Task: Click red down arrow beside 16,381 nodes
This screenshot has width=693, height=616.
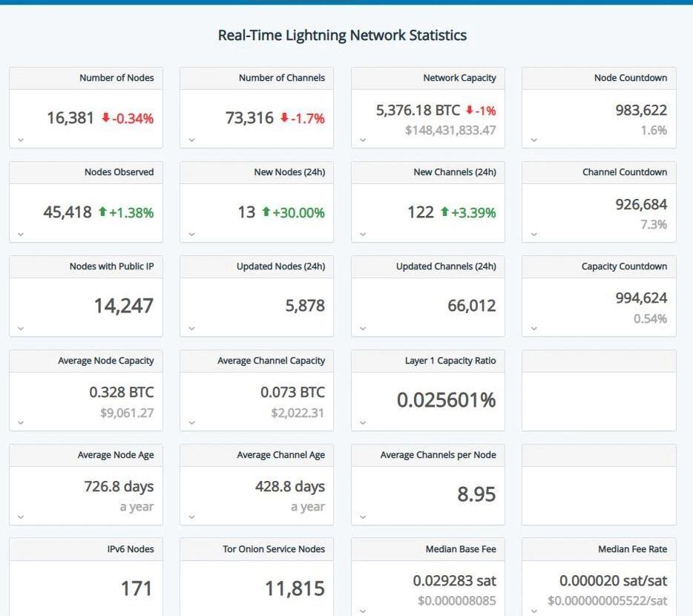Action: click(105, 118)
